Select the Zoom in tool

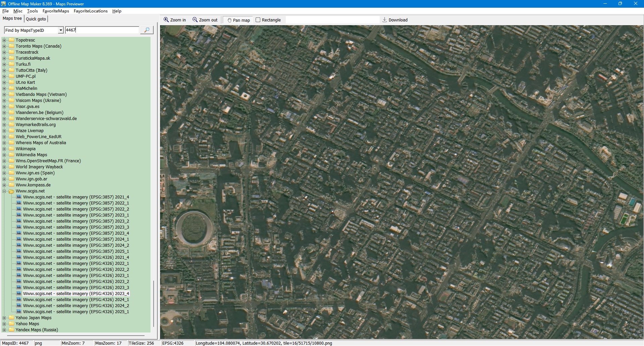coord(174,20)
